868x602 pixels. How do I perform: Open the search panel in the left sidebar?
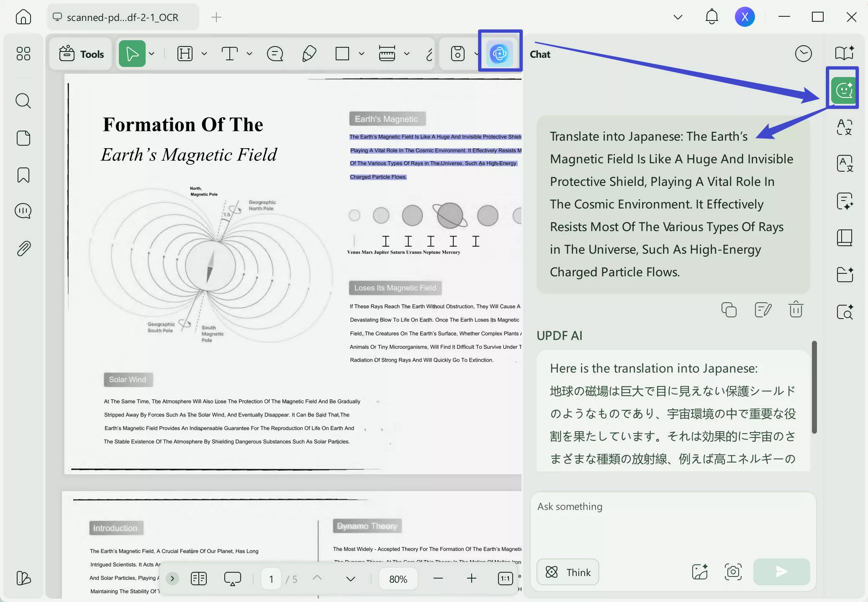23,100
